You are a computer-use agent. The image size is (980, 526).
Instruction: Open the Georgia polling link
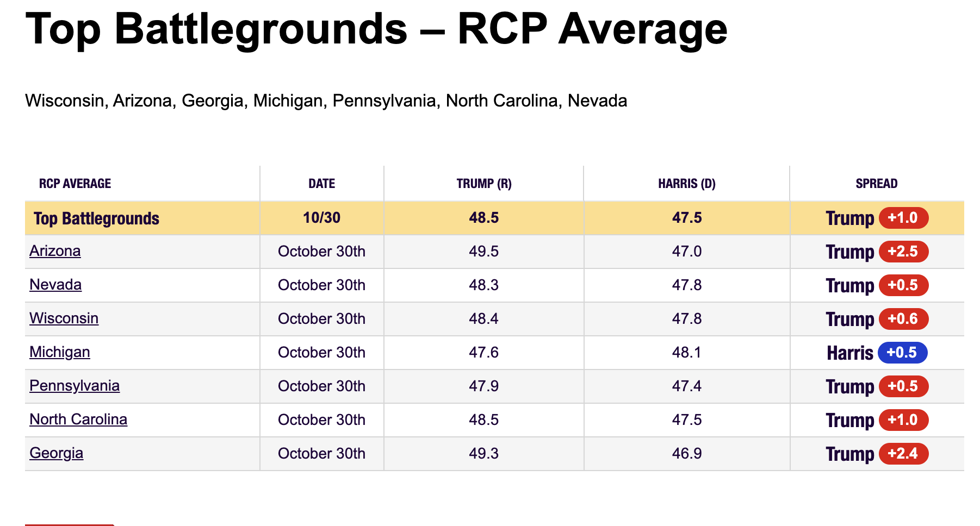tap(57, 453)
